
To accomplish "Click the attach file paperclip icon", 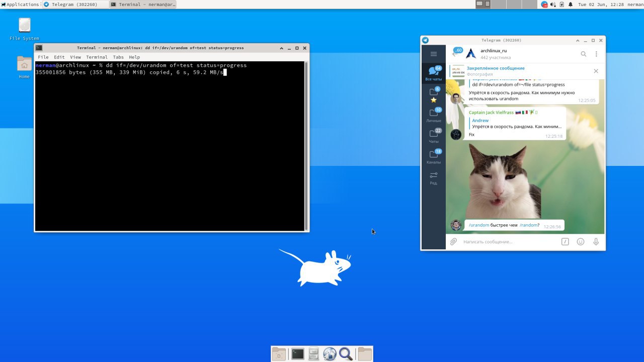I will click(453, 242).
